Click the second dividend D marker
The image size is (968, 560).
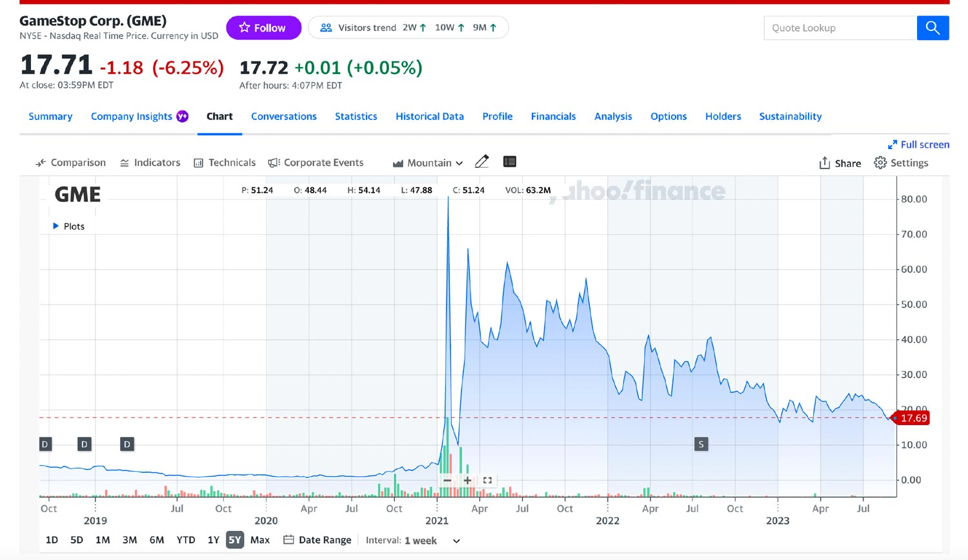point(84,444)
